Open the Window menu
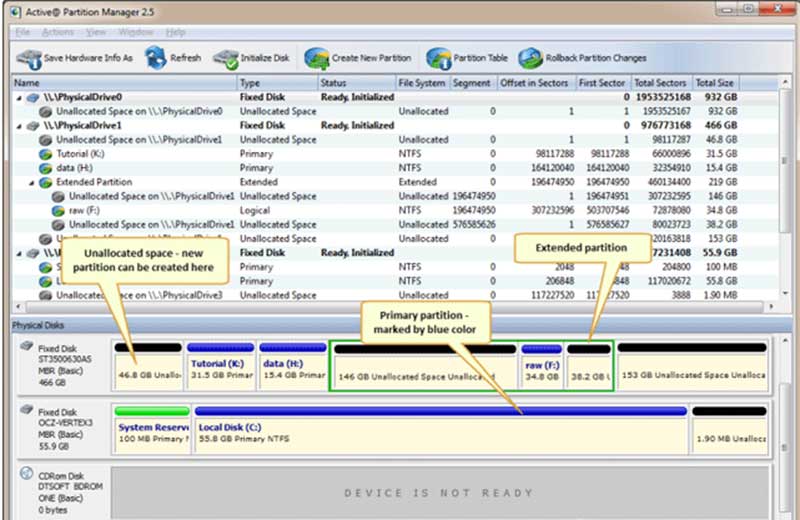Screen dimensions: 800x520 tap(136, 32)
